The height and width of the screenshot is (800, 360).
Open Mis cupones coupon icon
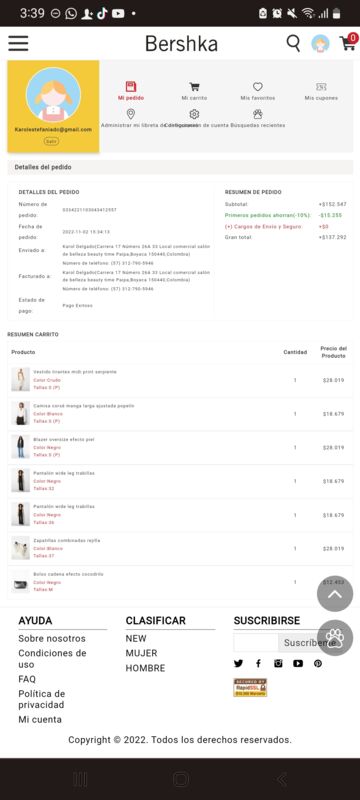[321, 87]
